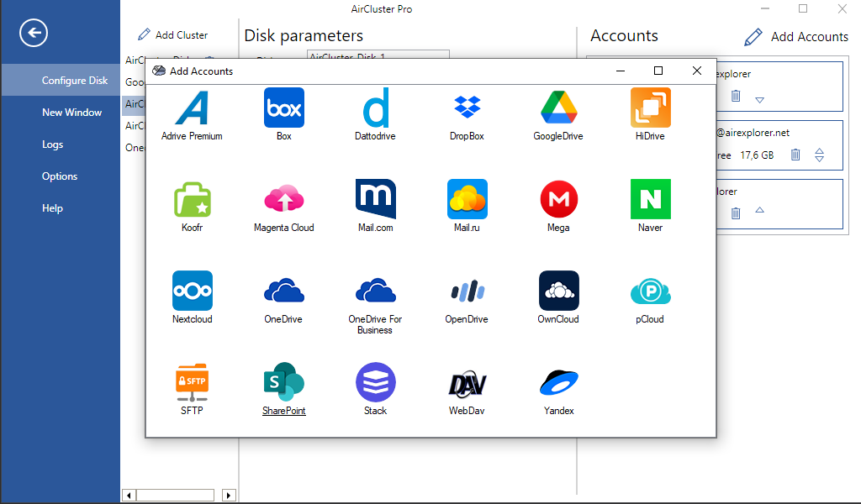Delete the last account ending in 'lorer'

pyautogui.click(x=736, y=213)
